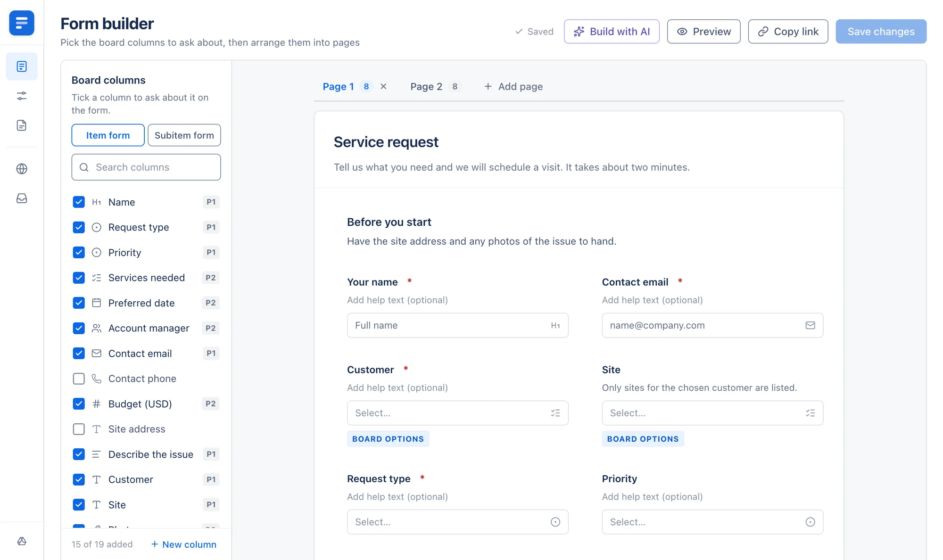
Task: Choose the Item form tab
Action: click(108, 135)
